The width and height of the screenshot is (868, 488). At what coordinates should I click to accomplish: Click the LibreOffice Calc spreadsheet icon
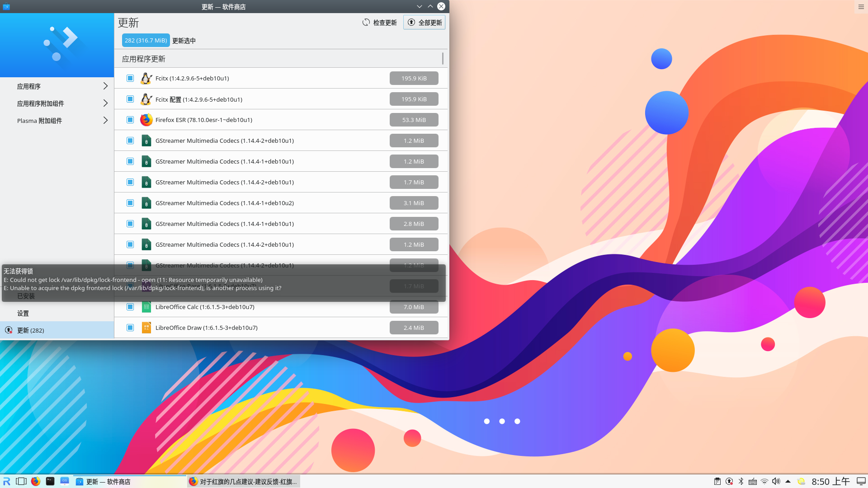(146, 307)
